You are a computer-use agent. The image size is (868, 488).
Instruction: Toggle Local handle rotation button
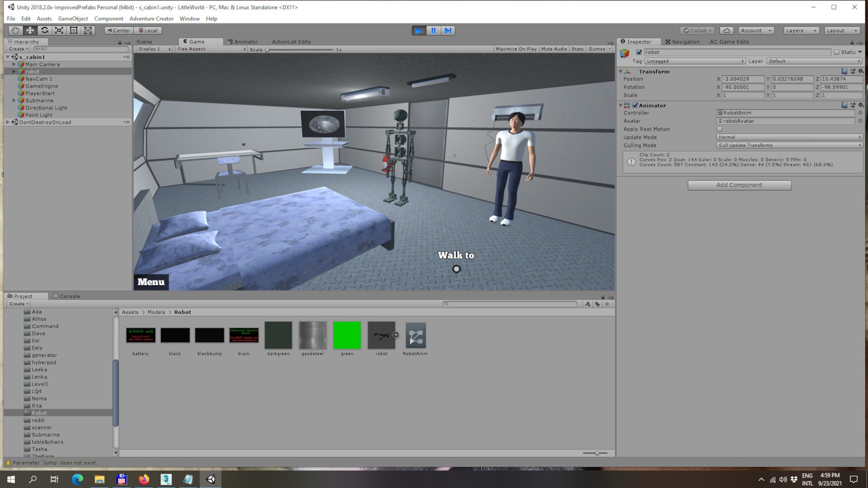(148, 30)
